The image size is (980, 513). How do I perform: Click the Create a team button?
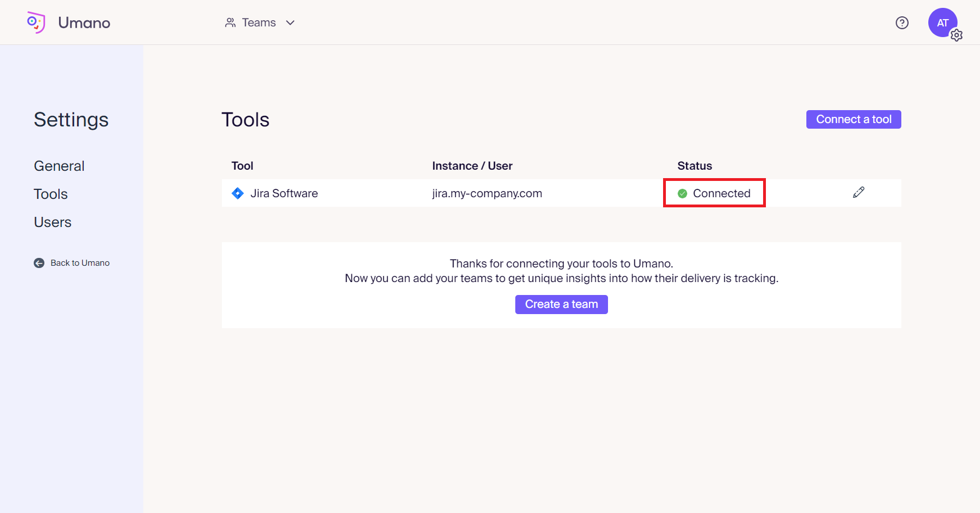(561, 304)
